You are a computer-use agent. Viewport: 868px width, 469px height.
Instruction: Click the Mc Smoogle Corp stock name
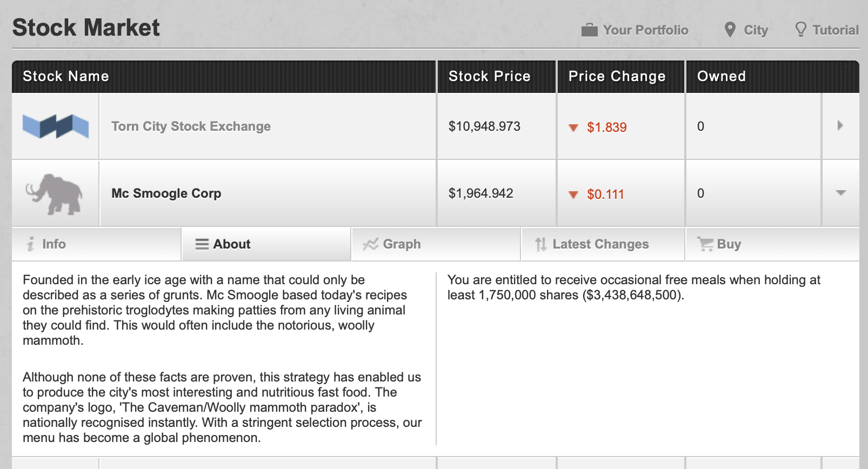point(166,193)
